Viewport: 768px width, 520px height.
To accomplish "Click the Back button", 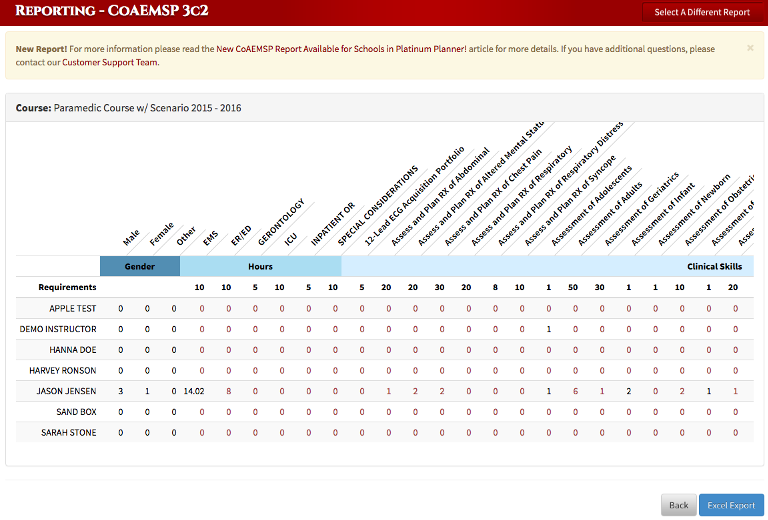I will point(678,505).
